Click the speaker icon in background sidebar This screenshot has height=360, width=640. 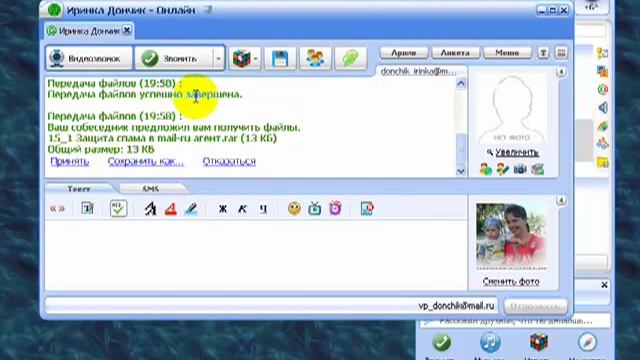[602, 108]
